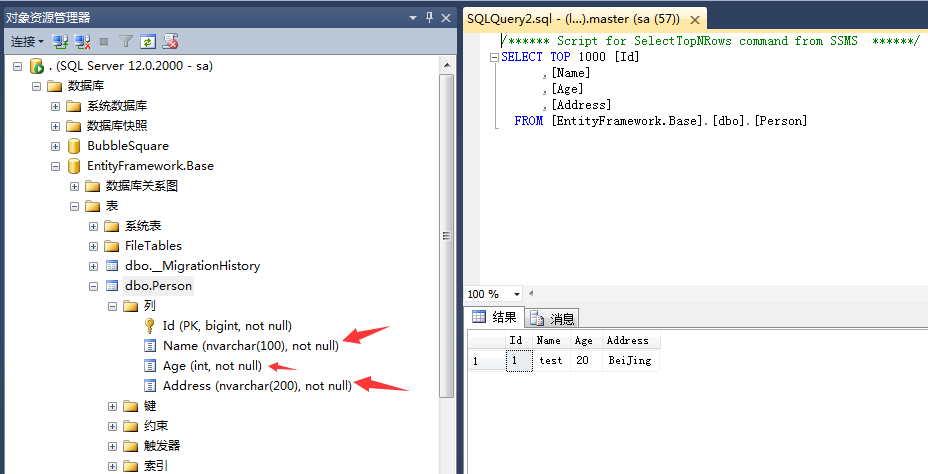Select the Name (nvarchar(100), not null) column
This screenshot has height=474, width=928.
tap(251, 346)
